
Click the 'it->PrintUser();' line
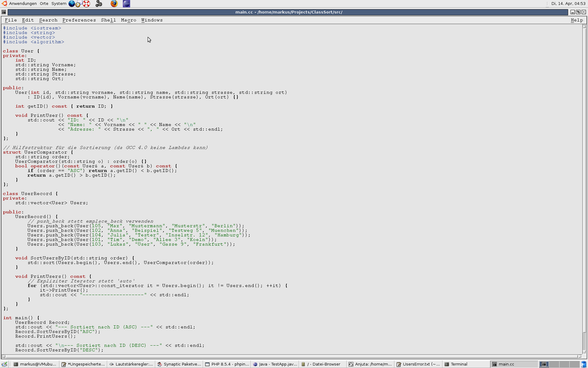tap(64, 290)
